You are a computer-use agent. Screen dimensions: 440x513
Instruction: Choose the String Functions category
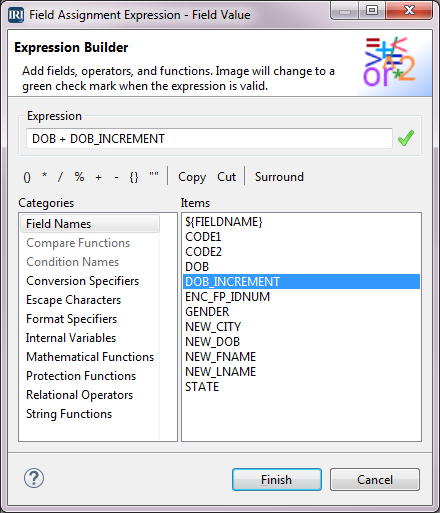(x=69, y=414)
